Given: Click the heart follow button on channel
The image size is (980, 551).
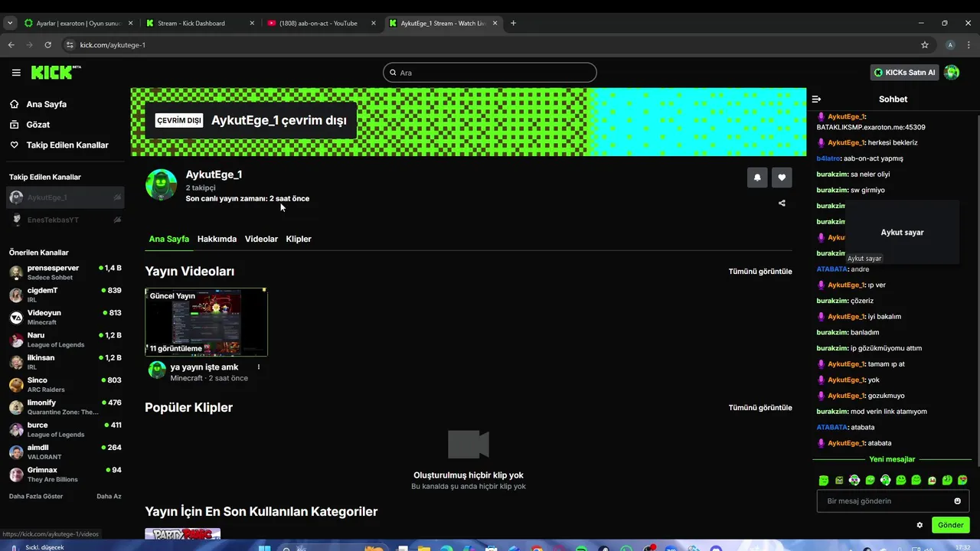Looking at the screenshot, I should click(782, 178).
